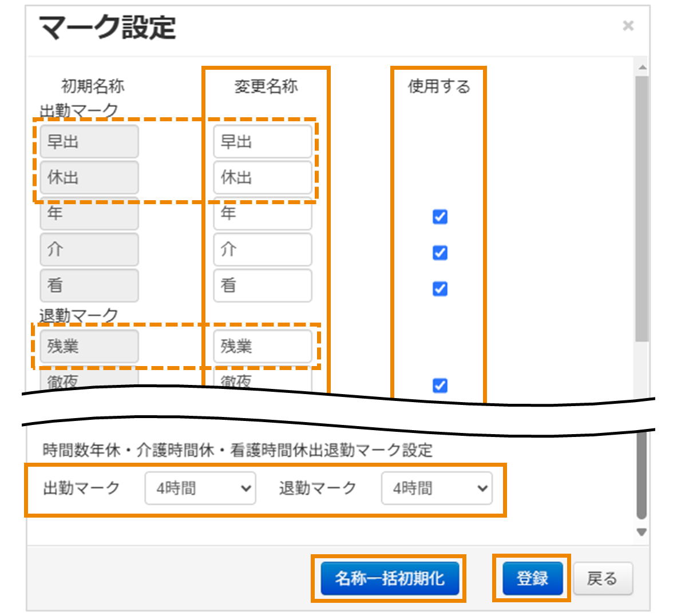
Task: Disable the 徹夜 usage checkbox
Action: tap(439, 387)
